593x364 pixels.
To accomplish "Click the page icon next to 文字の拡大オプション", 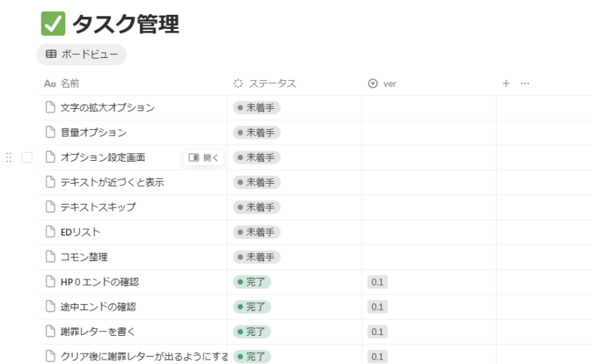I will point(50,107).
